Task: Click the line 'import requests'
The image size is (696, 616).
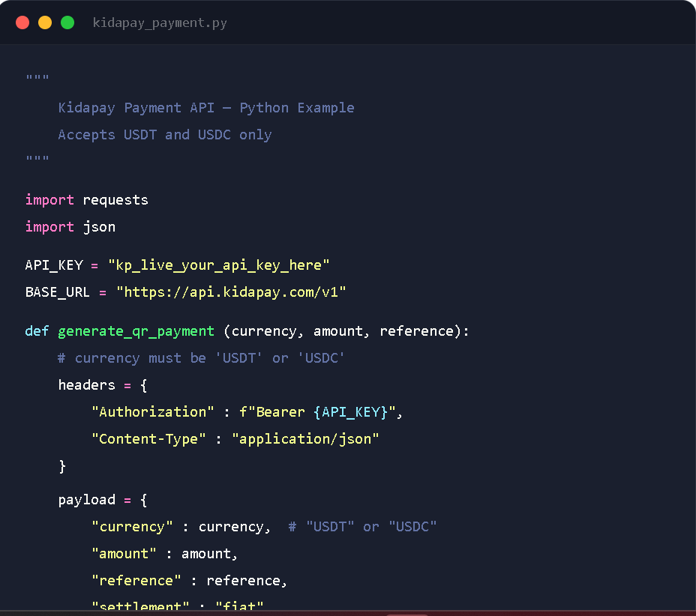Action: [x=86, y=200]
